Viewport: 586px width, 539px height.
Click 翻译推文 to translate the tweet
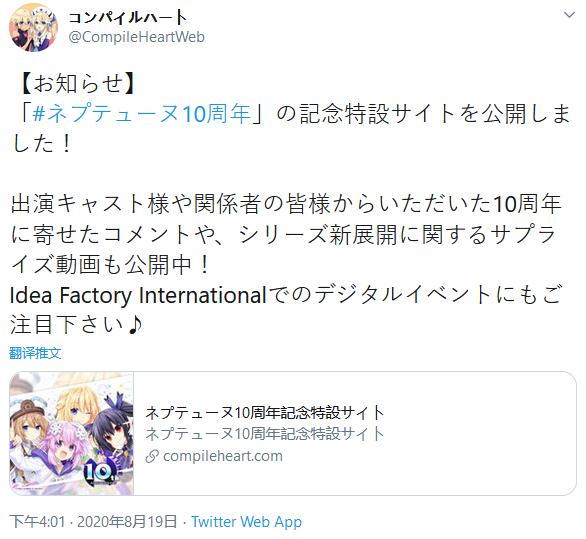(x=35, y=353)
